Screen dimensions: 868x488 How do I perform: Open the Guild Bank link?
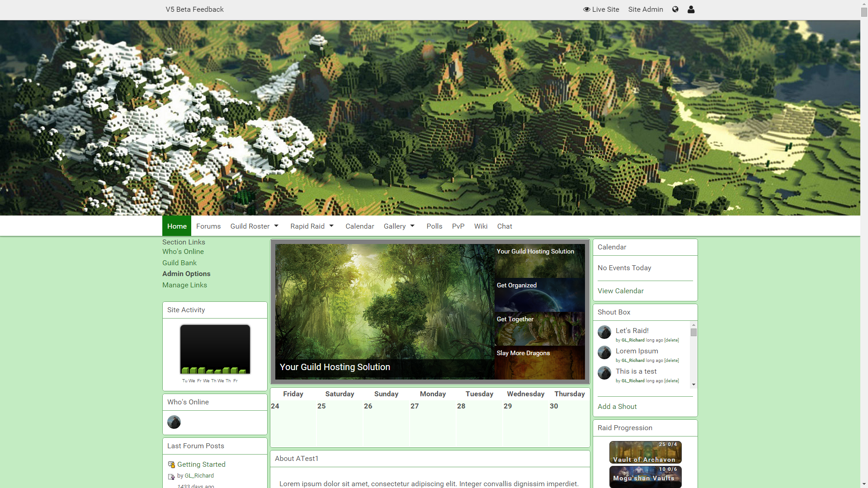coord(179,263)
